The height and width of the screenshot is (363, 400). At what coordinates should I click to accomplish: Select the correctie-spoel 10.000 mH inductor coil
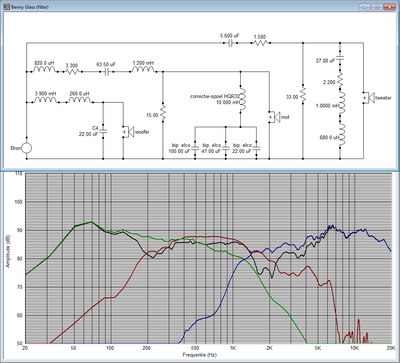(x=242, y=100)
